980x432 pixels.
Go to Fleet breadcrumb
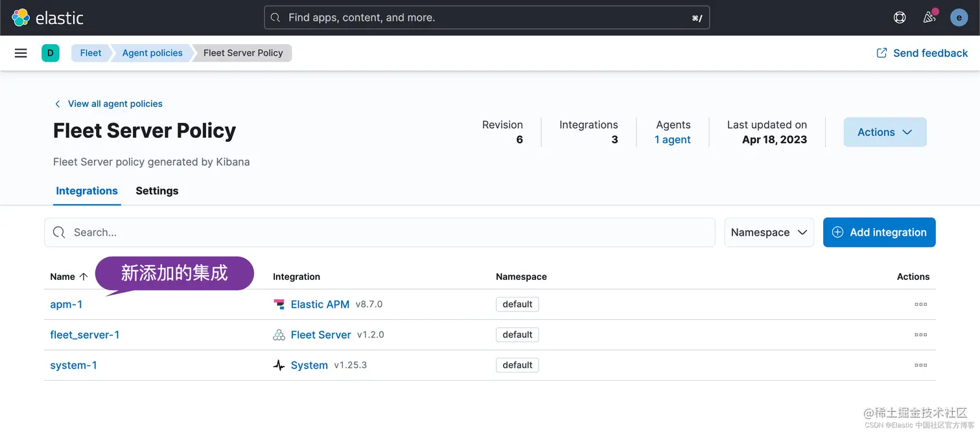click(91, 53)
